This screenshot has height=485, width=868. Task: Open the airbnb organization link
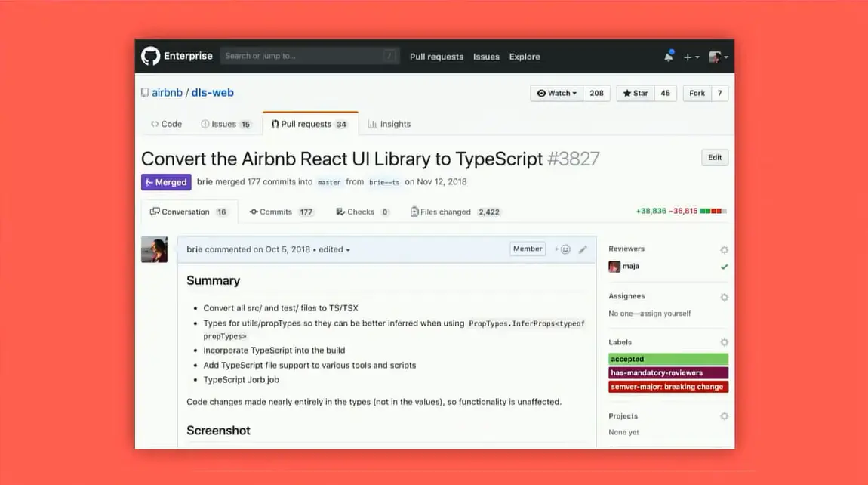(x=167, y=93)
